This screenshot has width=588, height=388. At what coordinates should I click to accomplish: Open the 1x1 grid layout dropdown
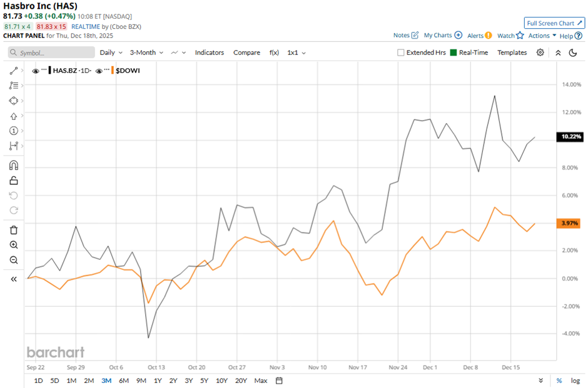(x=297, y=52)
